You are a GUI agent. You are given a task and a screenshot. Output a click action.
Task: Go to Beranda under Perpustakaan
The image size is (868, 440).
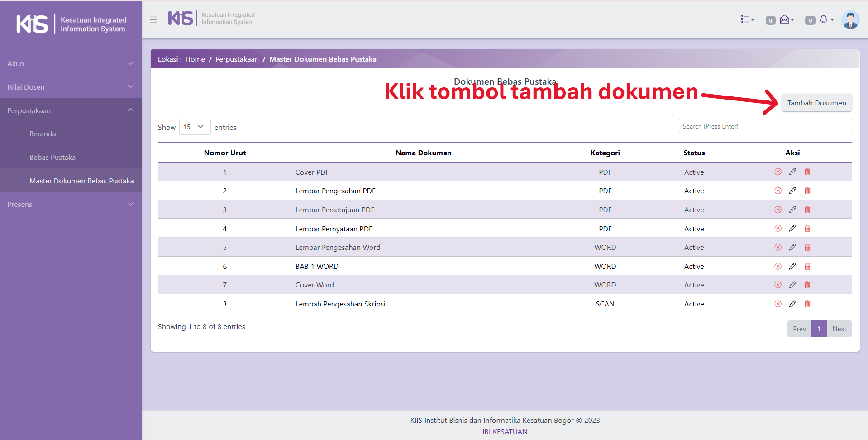(x=43, y=134)
